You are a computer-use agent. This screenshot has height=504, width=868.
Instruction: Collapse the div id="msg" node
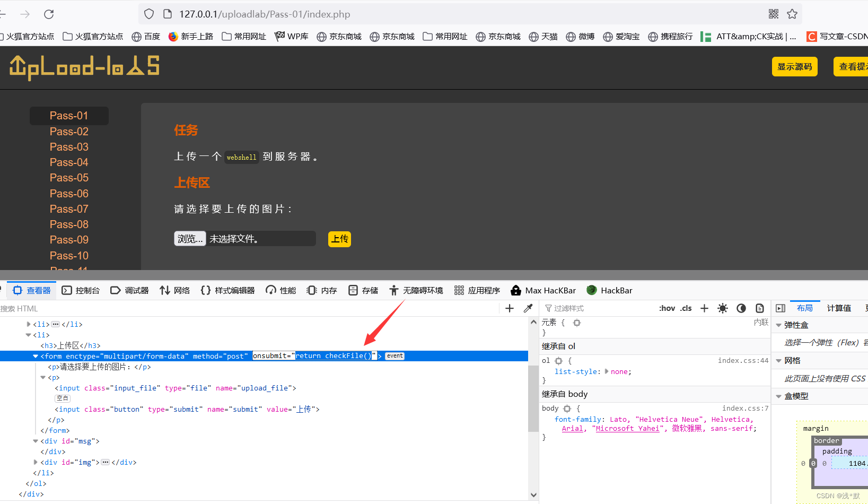[36, 441]
